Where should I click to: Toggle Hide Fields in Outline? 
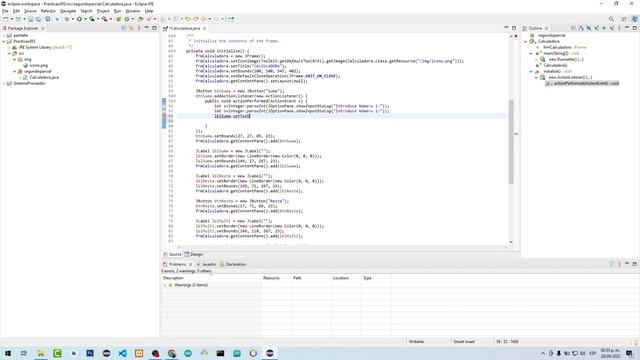pos(589,28)
